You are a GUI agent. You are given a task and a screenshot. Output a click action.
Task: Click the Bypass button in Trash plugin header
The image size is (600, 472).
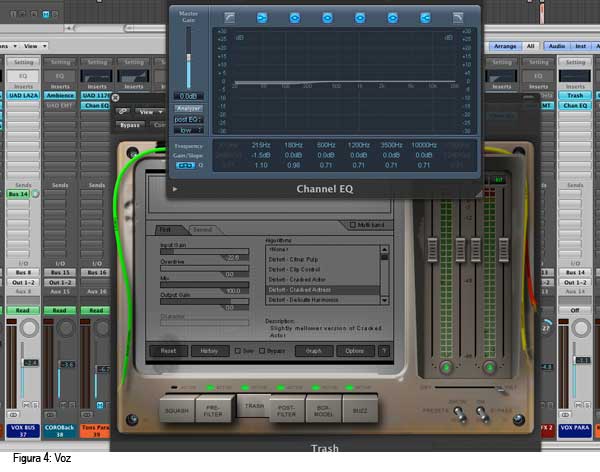pyautogui.click(x=130, y=125)
